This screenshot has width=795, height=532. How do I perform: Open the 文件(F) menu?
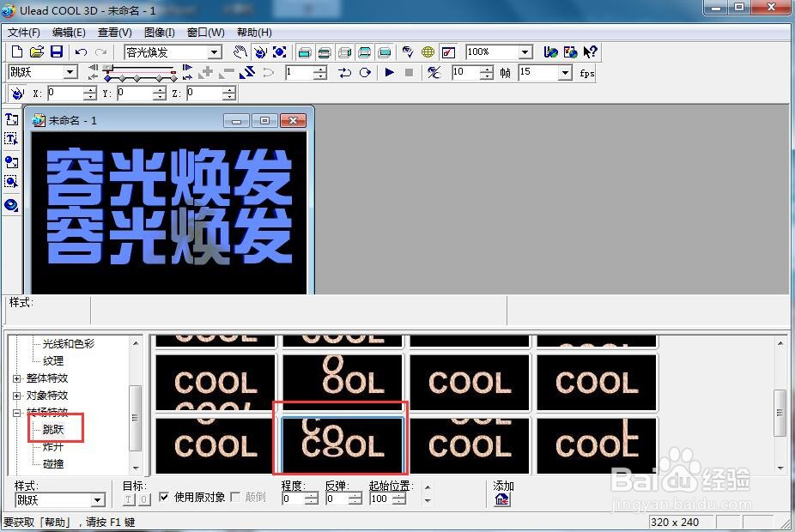click(x=24, y=33)
